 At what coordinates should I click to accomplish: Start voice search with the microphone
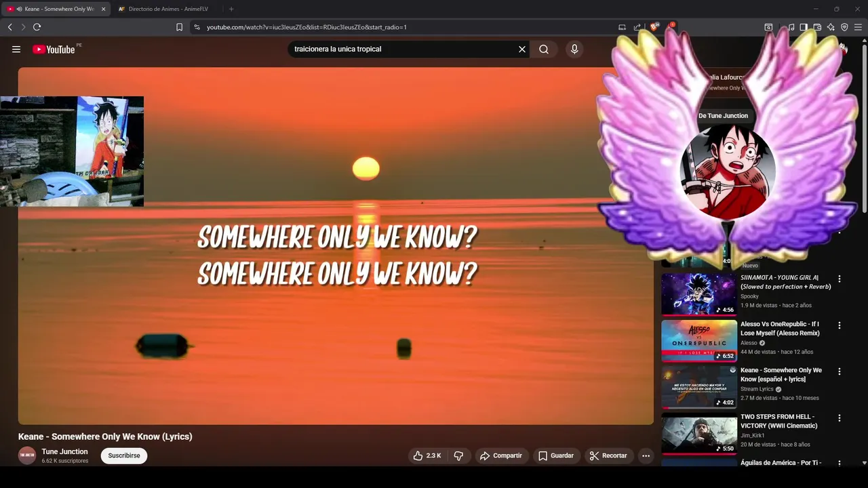(x=574, y=49)
